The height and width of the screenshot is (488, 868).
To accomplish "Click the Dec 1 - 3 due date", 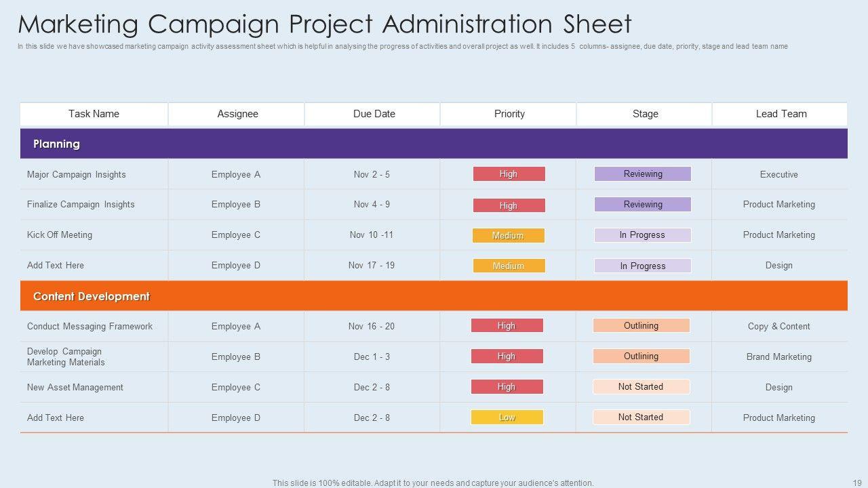I will tap(372, 357).
